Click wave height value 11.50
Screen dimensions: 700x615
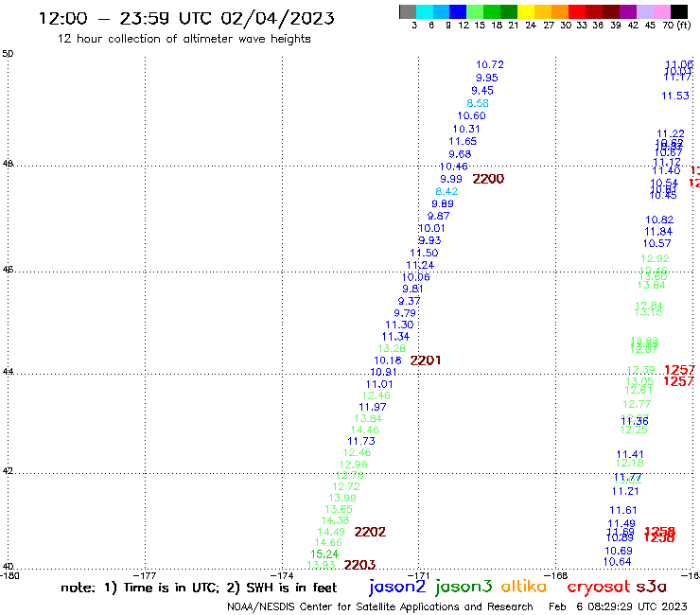pyautogui.click(x=424, y=253)
